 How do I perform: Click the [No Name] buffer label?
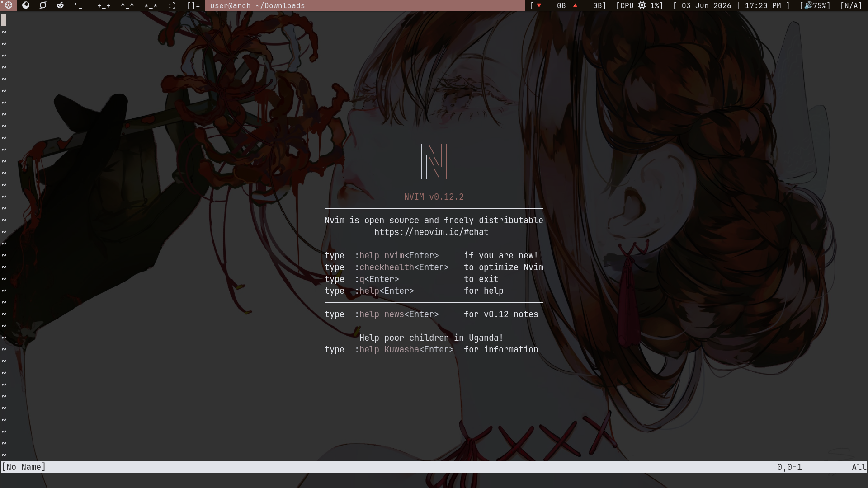point(24,467)
